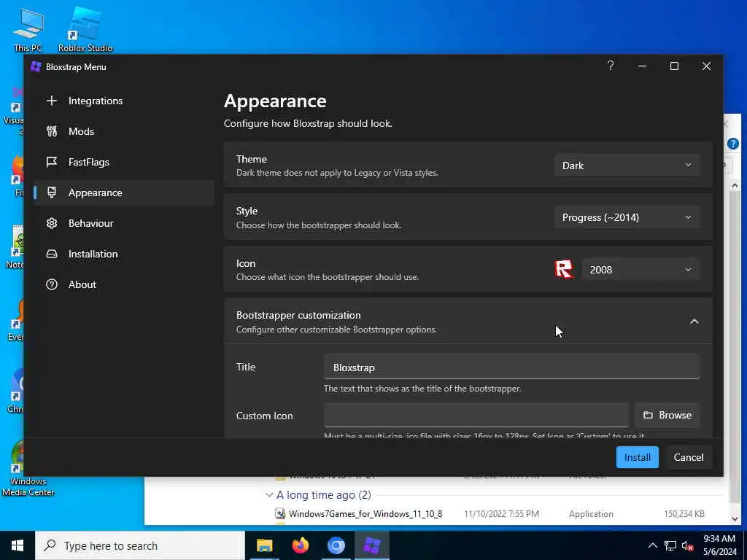747x560 pixels.
Task: Click the Mods wrench icon
Action: 52,131
